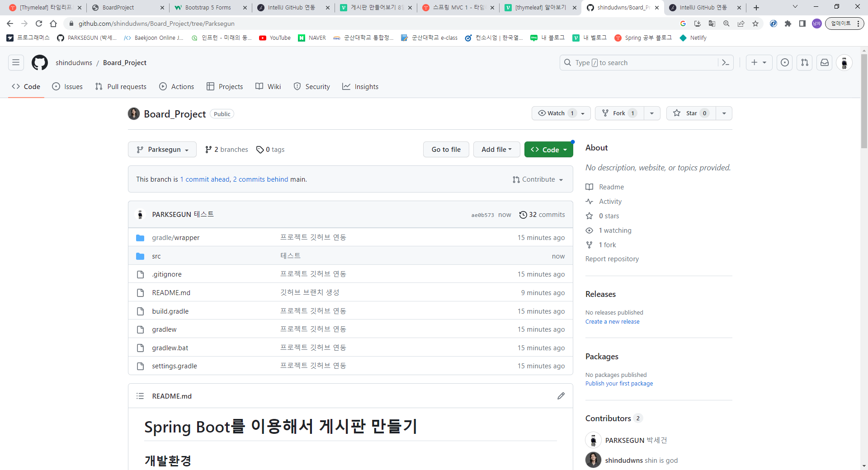
Task: Open the Wiki tab
Action: tap(268, 87)
